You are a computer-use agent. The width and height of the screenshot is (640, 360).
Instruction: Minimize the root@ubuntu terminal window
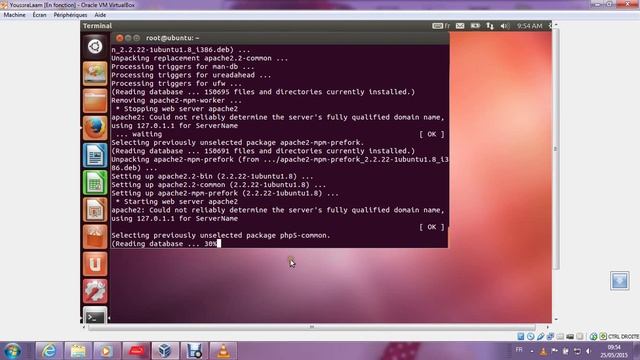128,38
